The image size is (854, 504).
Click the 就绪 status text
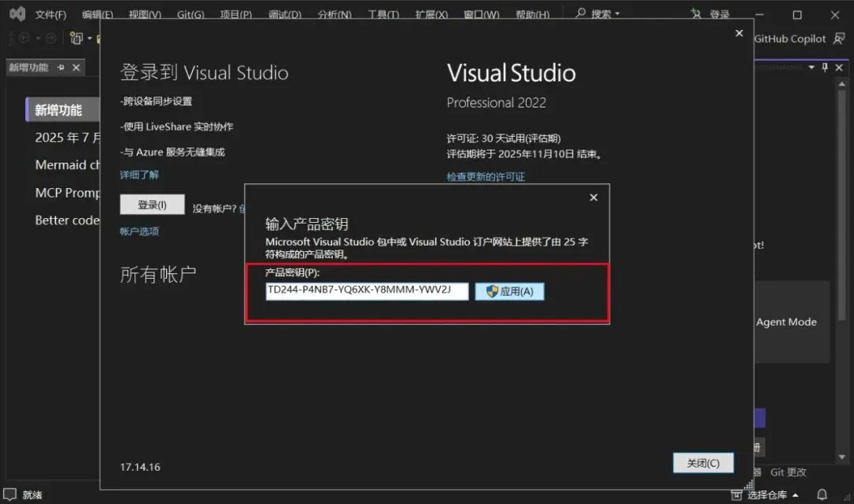coord(32,495)
